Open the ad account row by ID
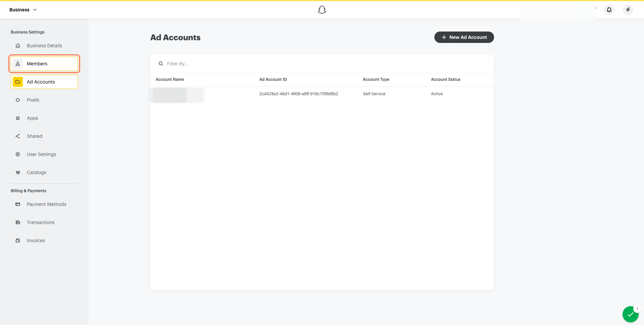 point(299,94)
